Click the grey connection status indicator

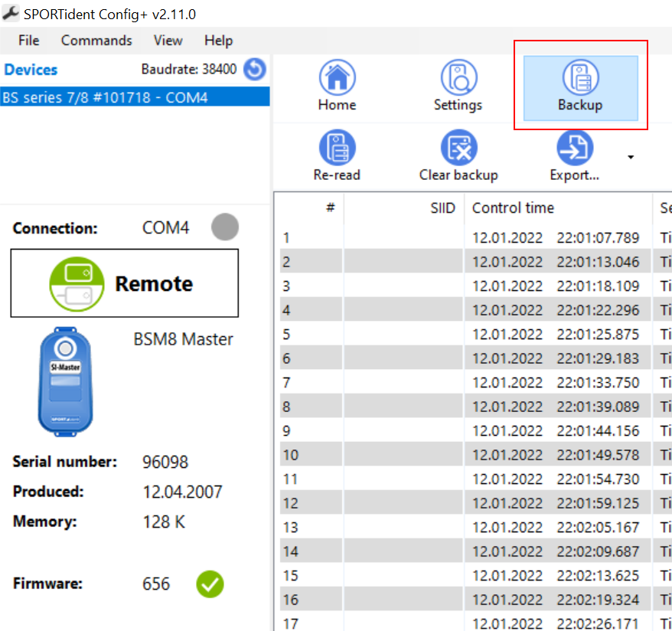(x=224, y=227)
